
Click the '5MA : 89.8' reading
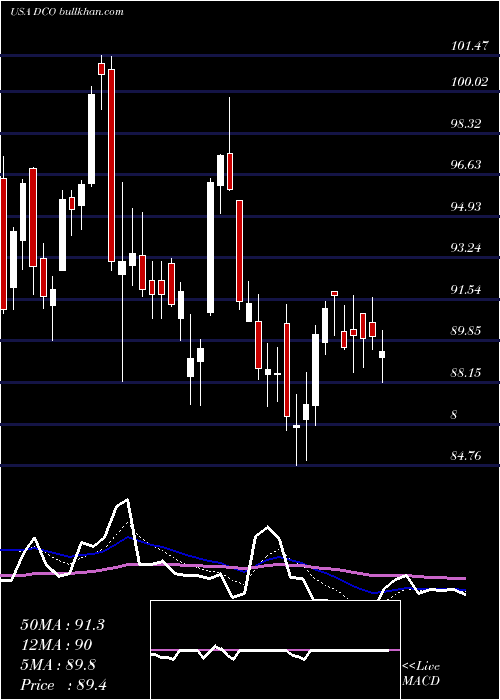(58, 665)
